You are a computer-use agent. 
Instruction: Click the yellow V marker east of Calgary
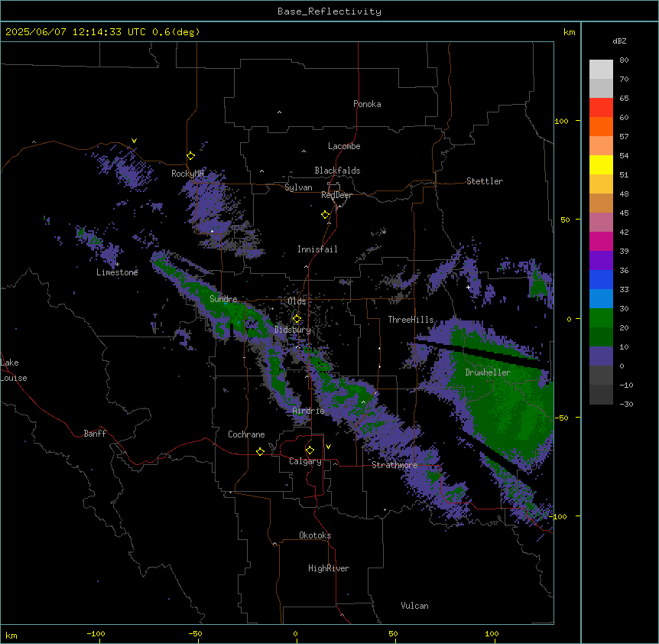(328, 447)
